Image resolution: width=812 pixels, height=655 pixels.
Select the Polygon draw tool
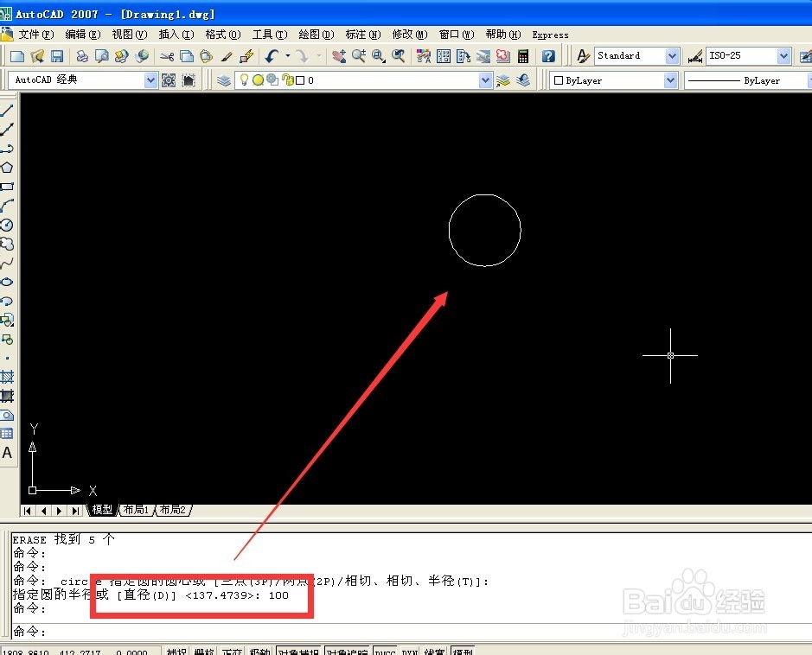click(x=7, y=168)
